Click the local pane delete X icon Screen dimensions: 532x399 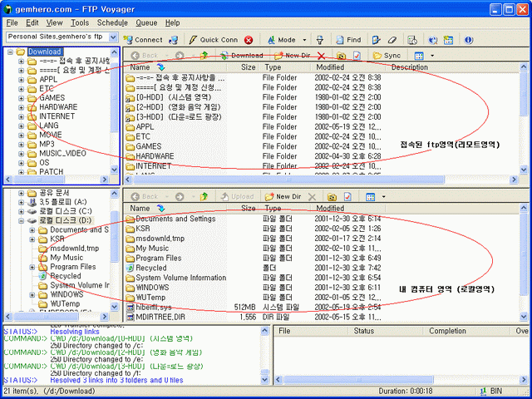tap(312, 197)
